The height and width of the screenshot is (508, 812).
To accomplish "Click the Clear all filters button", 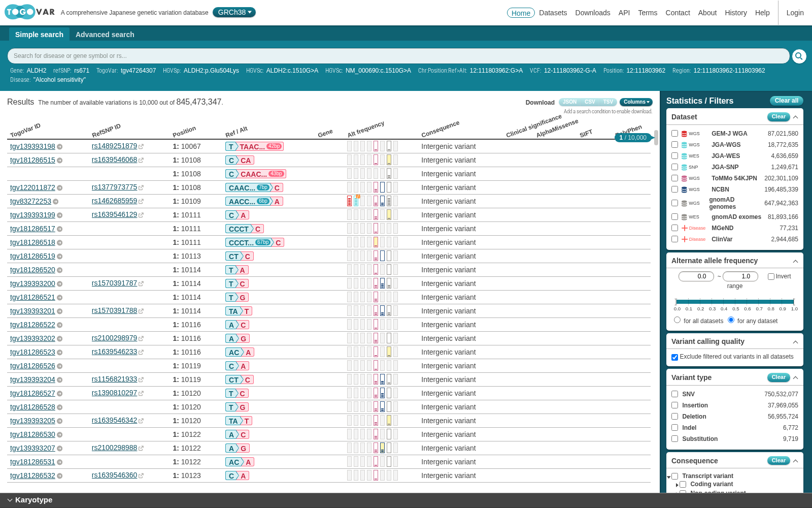I will pos(786,101).
